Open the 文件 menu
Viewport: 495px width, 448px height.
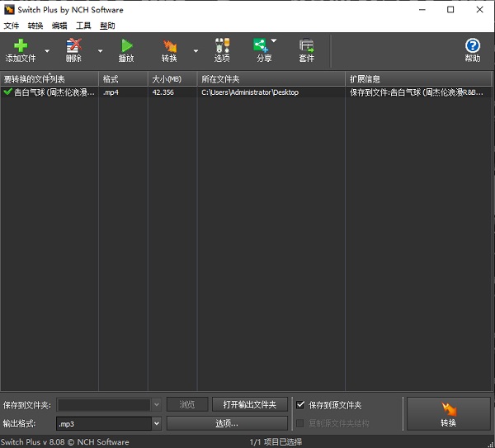pyautogui.click(x=12, y=26)
